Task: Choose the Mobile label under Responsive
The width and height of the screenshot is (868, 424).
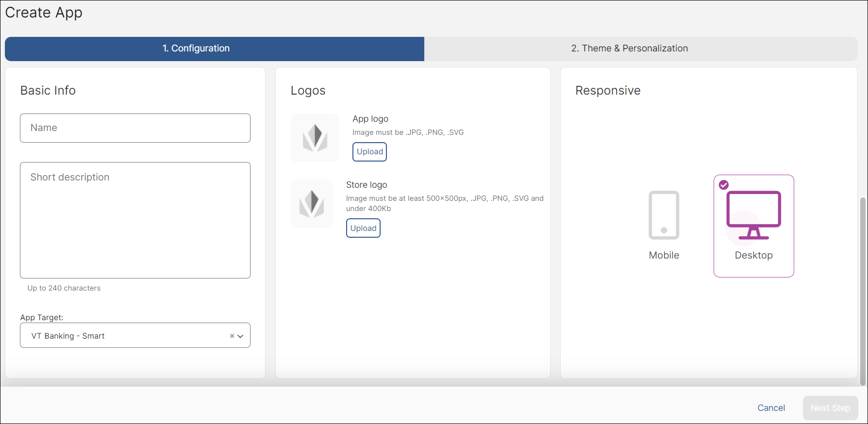Action: pyautogui.click(x=664, y=255)
